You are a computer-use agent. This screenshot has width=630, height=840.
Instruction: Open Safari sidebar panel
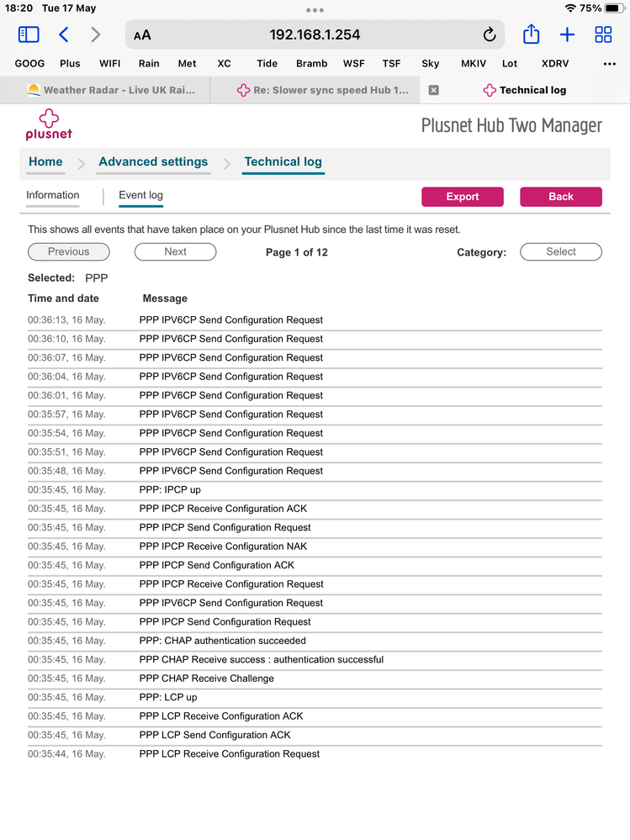[x=29, y=34]
